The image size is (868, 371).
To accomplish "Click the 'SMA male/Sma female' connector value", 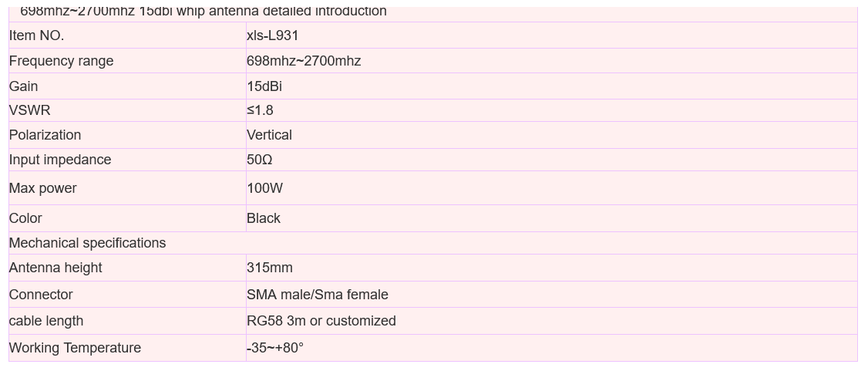I will click(317, 295).
